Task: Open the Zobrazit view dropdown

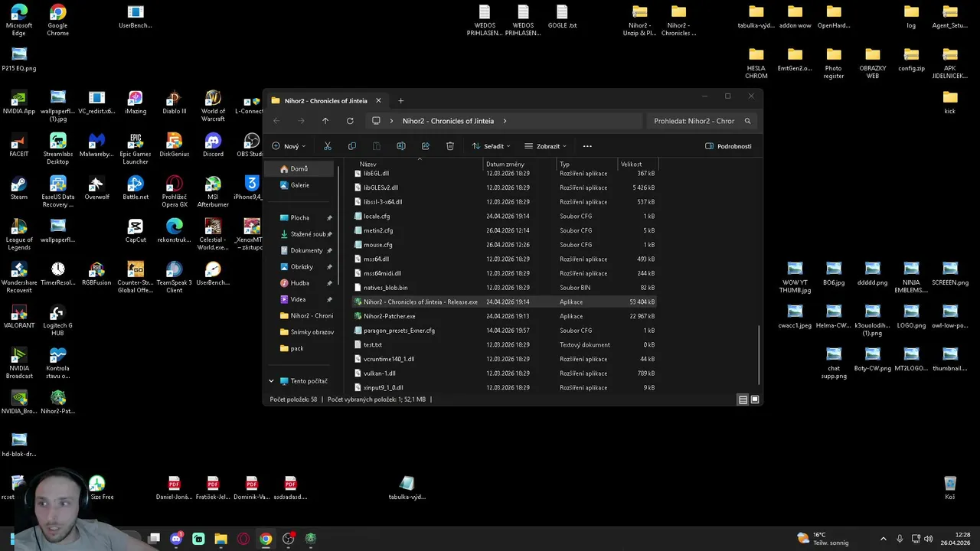Action: point(546,146)
